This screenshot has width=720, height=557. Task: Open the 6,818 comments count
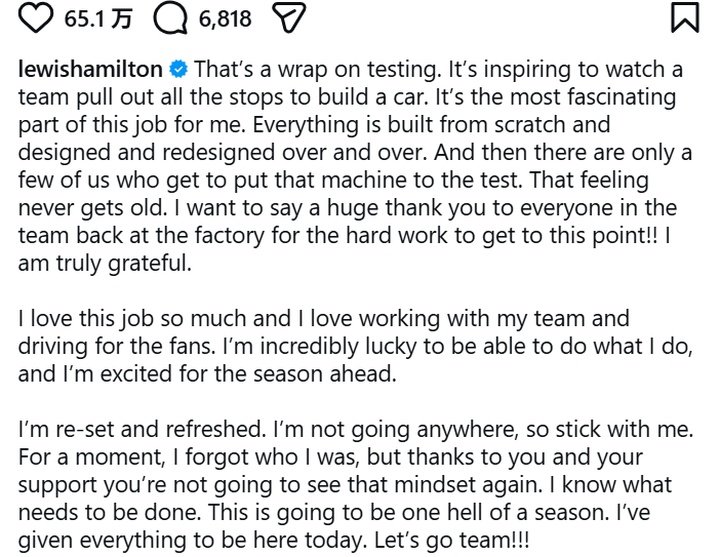224,18
